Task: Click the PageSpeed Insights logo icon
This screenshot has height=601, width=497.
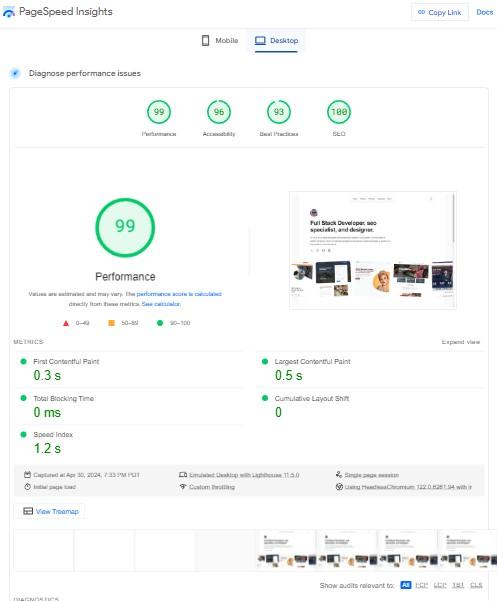Action: 8,12
